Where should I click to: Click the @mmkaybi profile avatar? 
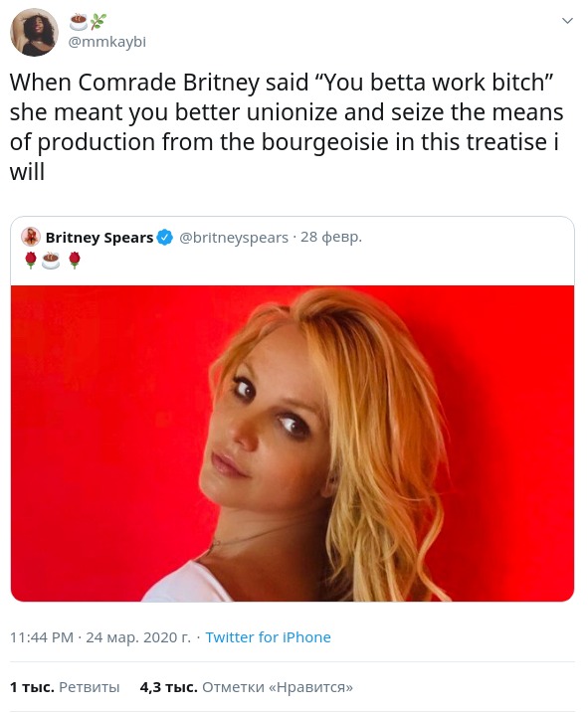pyautogui.click(x=34, y=32)
